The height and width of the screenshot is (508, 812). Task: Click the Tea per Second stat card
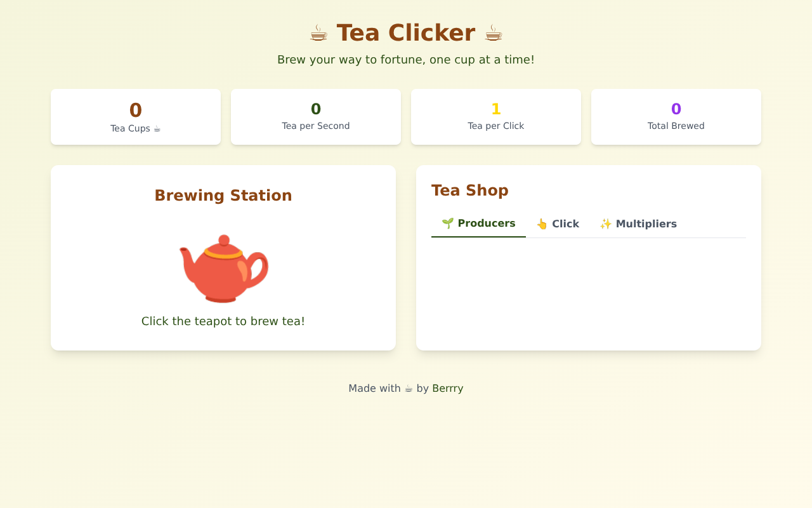tap(315, 116)
